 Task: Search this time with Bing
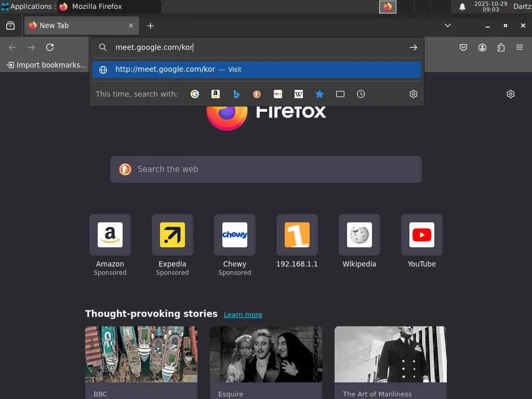(236, 94)
